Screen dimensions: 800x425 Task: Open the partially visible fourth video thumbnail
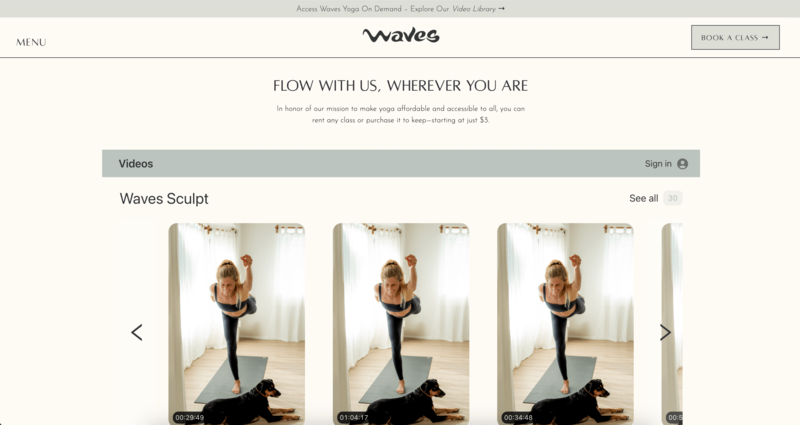pos(672,323)
